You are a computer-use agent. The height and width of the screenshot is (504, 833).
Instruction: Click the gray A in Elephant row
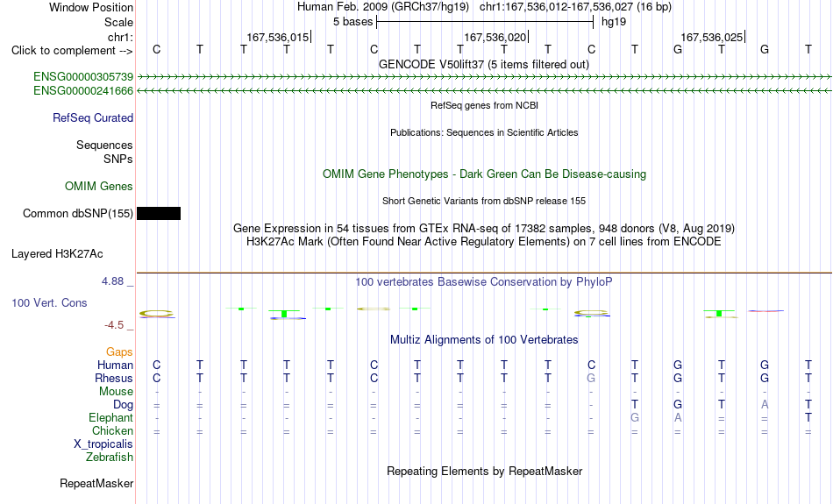click(x=678, y=418)
